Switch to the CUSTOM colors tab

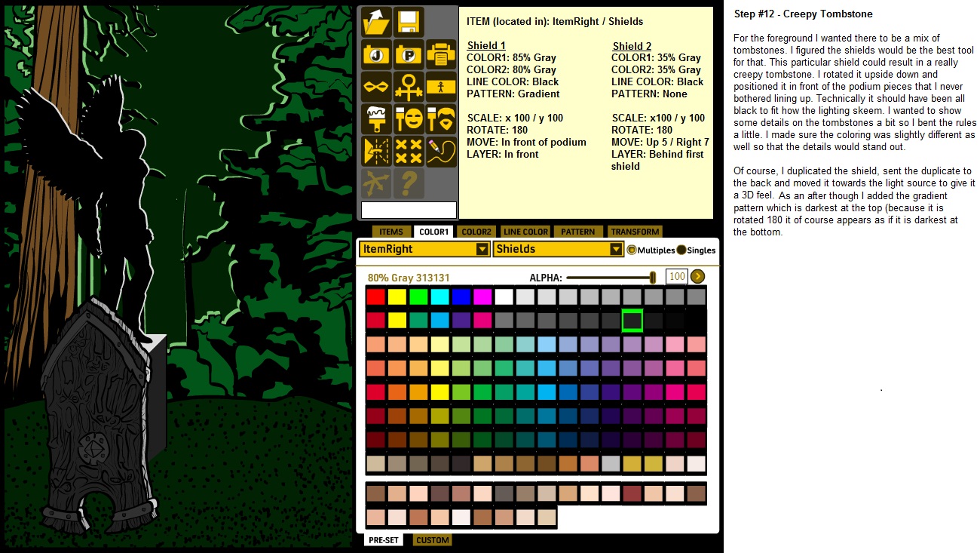[432, 540]
